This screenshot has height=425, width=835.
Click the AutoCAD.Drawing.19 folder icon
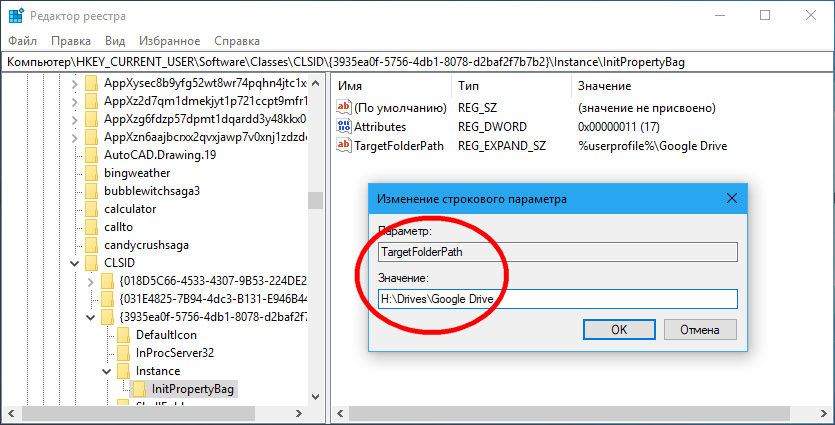(90, 155)
